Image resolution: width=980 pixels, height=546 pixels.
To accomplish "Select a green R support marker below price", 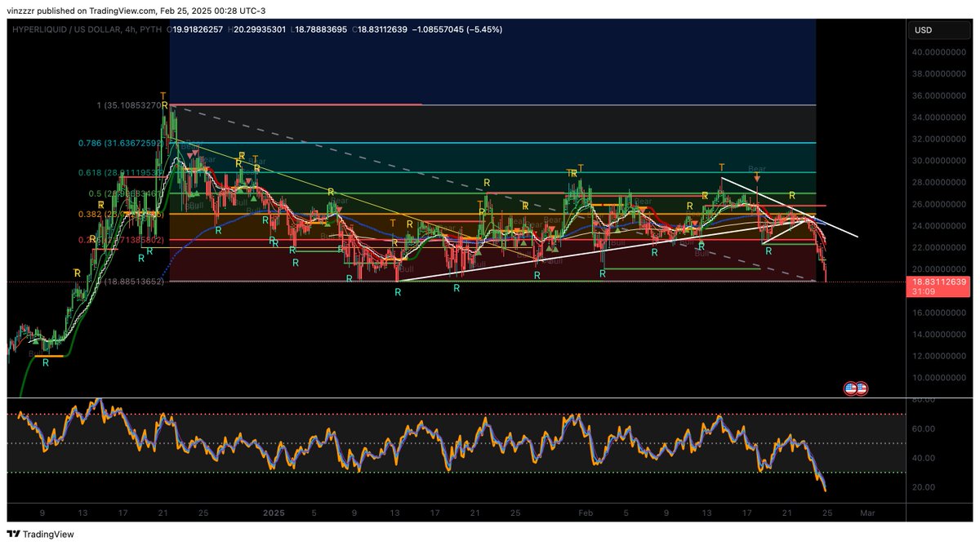I will click(x=398, y=290).
